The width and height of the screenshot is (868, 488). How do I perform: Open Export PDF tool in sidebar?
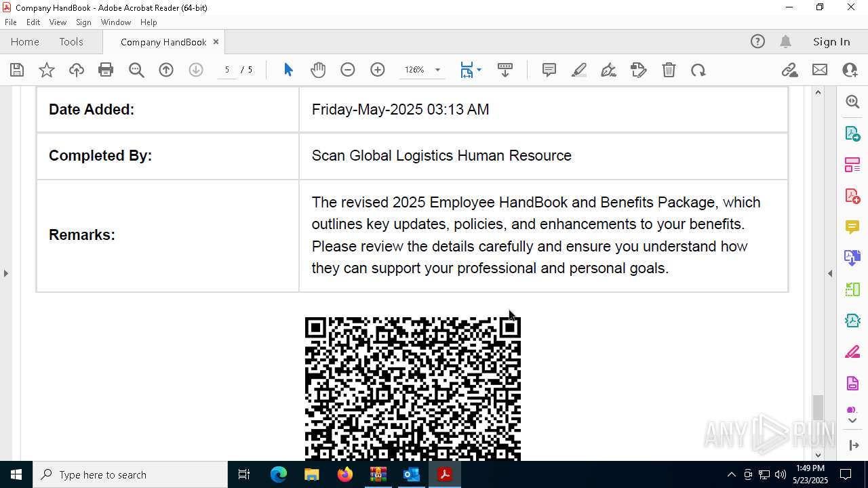852,133
